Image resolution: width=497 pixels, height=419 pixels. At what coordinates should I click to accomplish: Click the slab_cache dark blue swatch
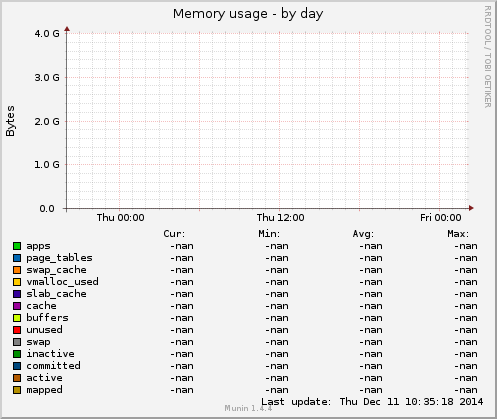click(x=17, y=294)
